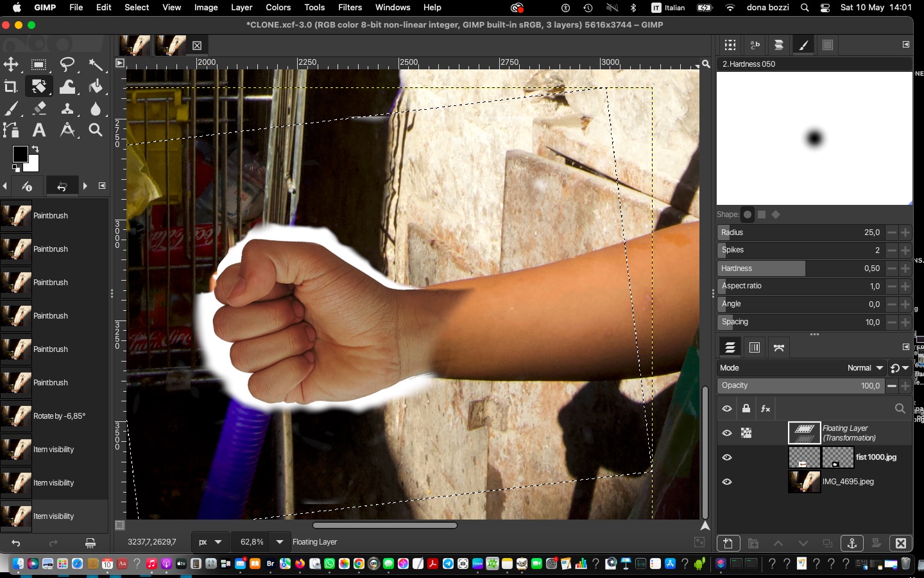Open the layer Mode dropdown
Image resolution: width=924 pixels, height=578 pixels.
(865, 368)
